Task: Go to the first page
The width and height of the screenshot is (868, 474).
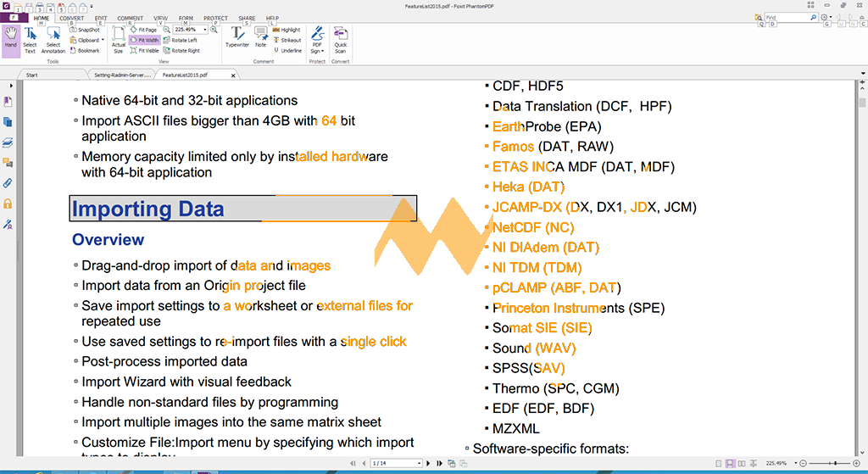Action: tap(353, 463)
